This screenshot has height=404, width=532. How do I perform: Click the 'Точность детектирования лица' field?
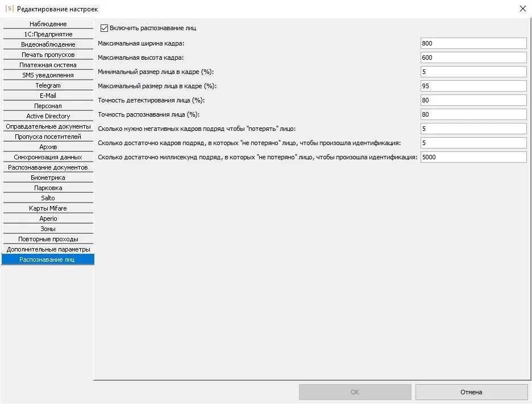[473, 100]
